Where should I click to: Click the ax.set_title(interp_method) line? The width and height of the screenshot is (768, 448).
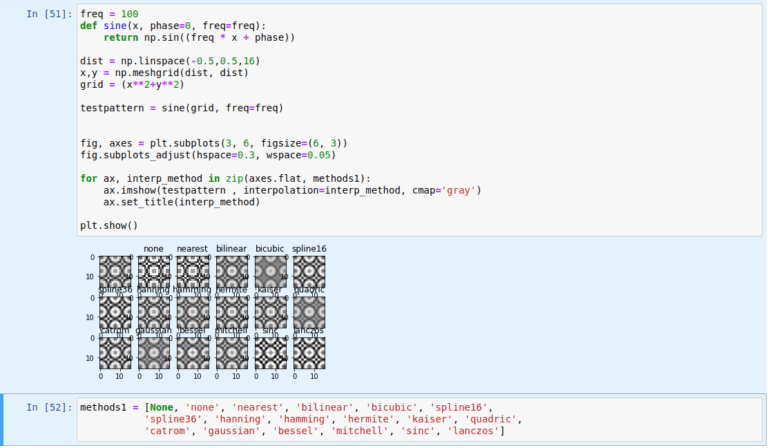[x=182, y=201]
